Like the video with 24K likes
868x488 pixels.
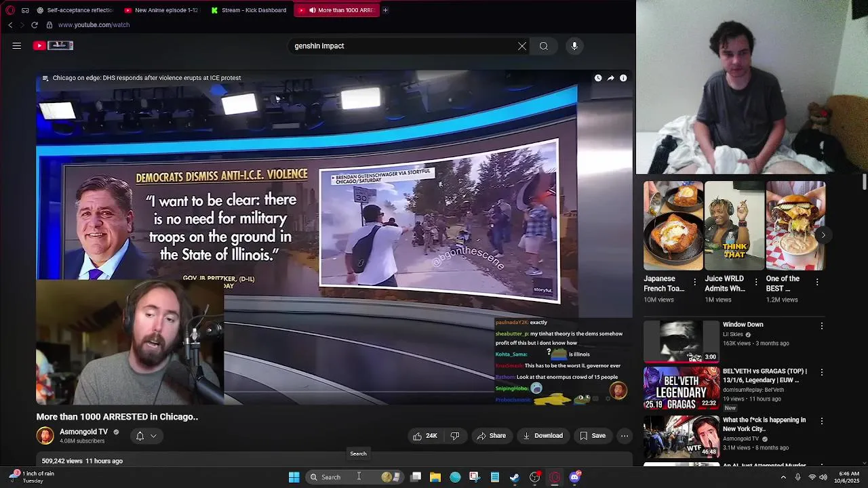tap(425, 436)
